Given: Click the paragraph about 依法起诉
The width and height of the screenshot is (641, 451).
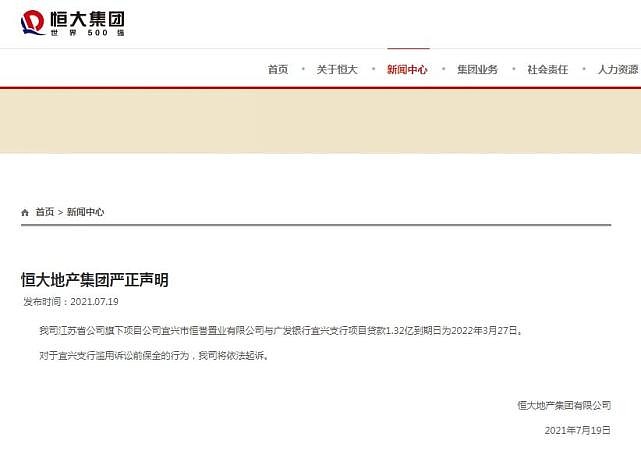Looking at the screenshot, I should [x=155, y=356].
